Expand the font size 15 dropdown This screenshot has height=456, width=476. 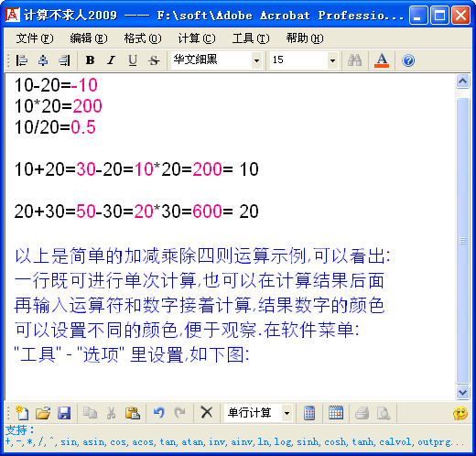[332, 60]
